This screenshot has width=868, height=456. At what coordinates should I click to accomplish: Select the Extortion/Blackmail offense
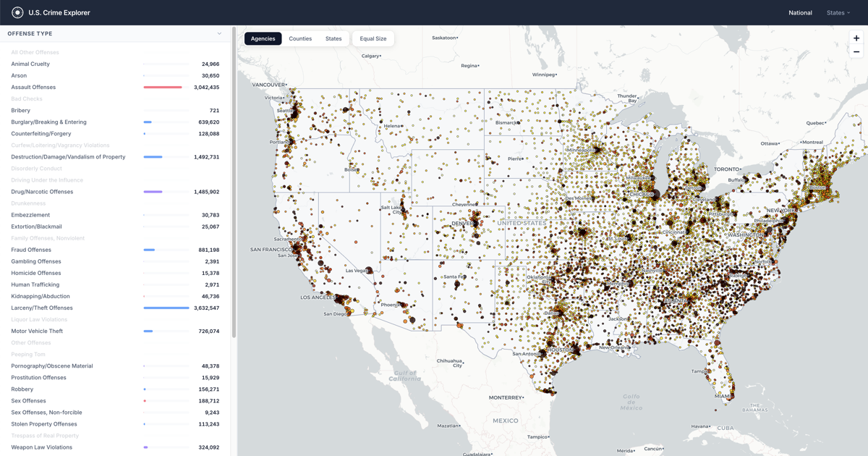(115, 227)
